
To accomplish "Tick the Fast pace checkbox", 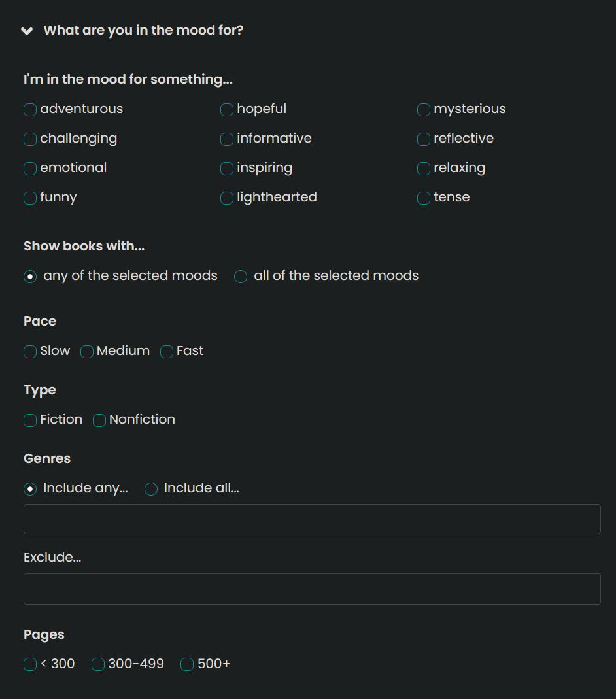I will 167,352.
